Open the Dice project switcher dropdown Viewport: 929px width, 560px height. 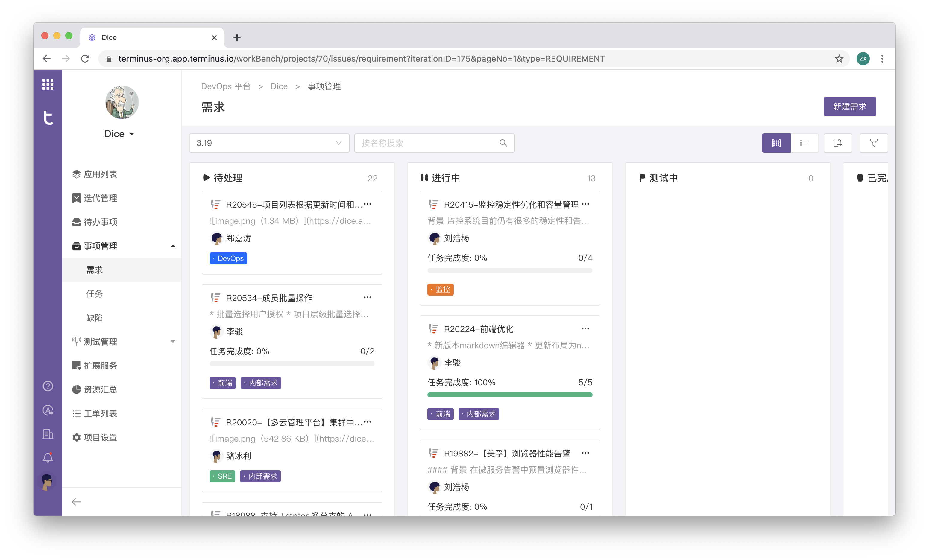click(x=119, y=134)
